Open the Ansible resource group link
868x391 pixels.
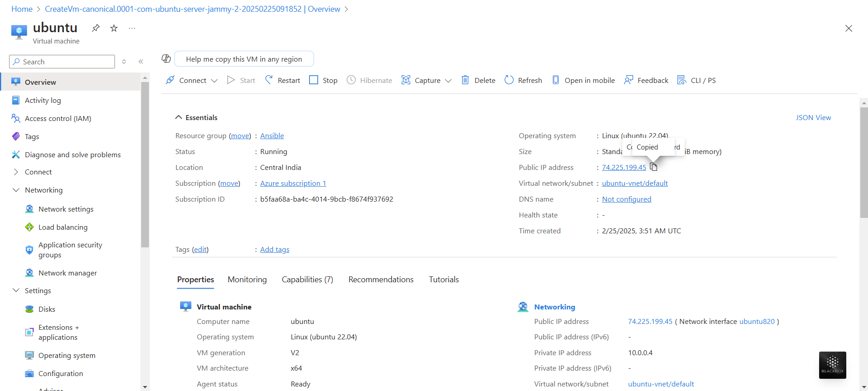click(272, 135)
